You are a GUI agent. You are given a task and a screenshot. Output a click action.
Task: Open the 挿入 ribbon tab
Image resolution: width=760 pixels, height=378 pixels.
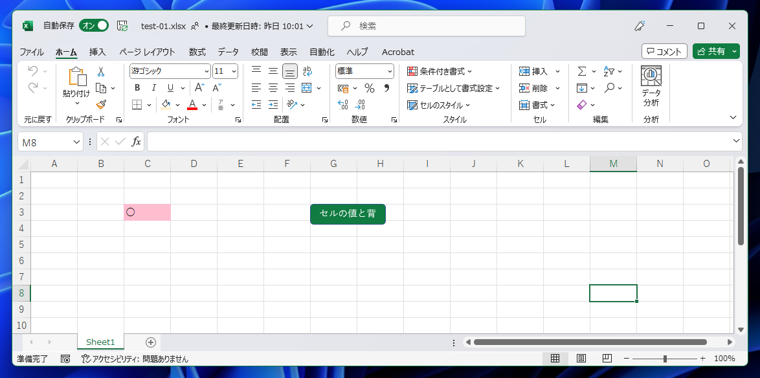click(97, 52)
